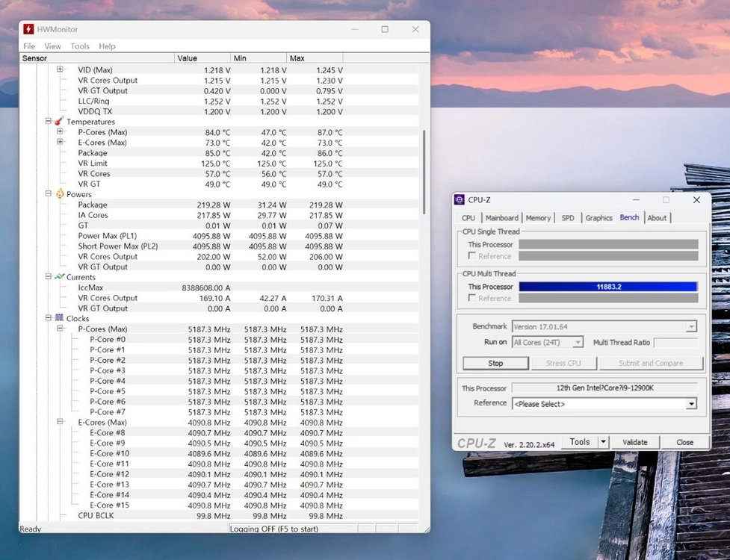Click the Powers flame icon
Image resolution: width=730 pixels, height=560 pixels.
60,194
